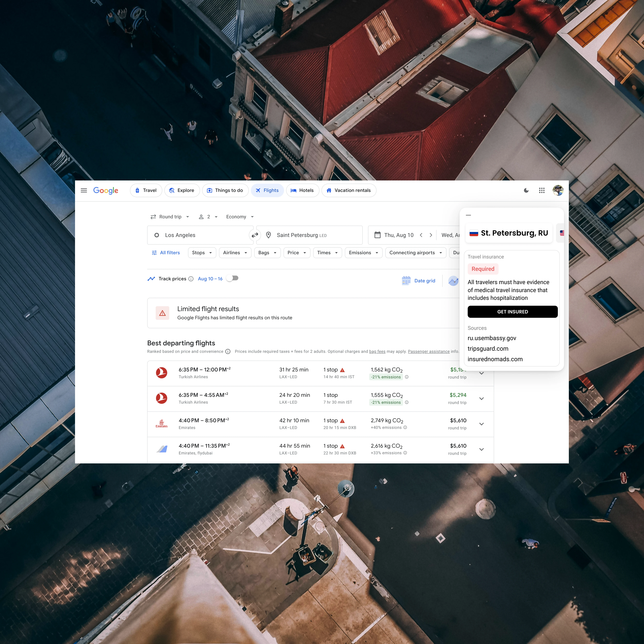The width and height of the screenshot is (644, 644).
Task: Click info icon beside +40% emissions
Action: [405, 427]
